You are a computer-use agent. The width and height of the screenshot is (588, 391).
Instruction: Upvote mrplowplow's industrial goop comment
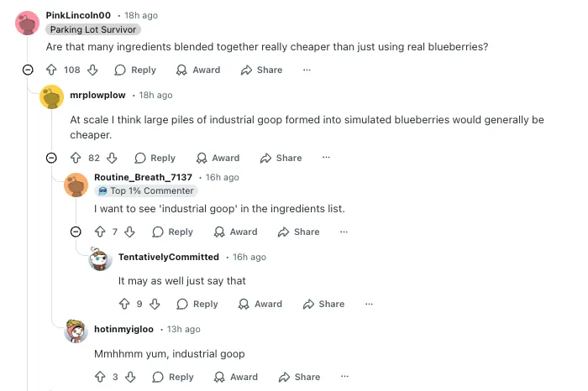point(76,158)
